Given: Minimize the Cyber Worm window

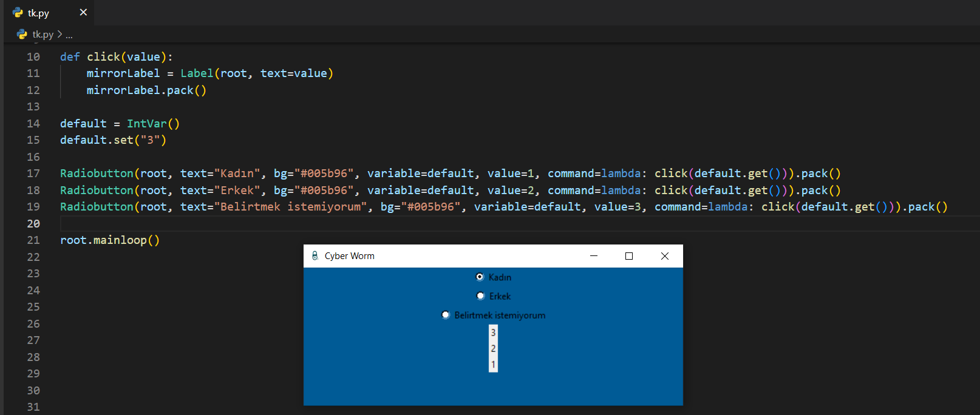Looking at the screenshot, I should (x=594, y=256).
